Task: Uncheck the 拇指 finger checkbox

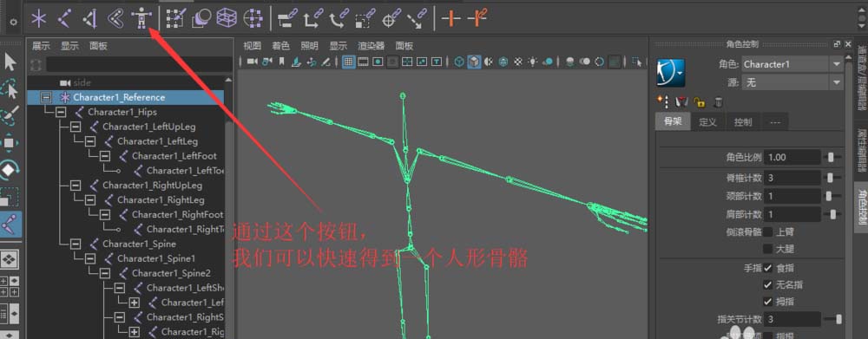Action: [x=768, y=302]
